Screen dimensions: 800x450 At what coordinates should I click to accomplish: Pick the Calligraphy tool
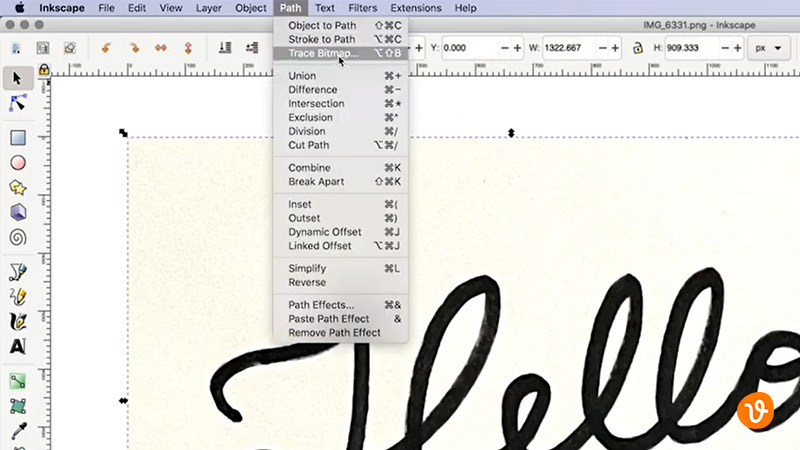[18, 321]
